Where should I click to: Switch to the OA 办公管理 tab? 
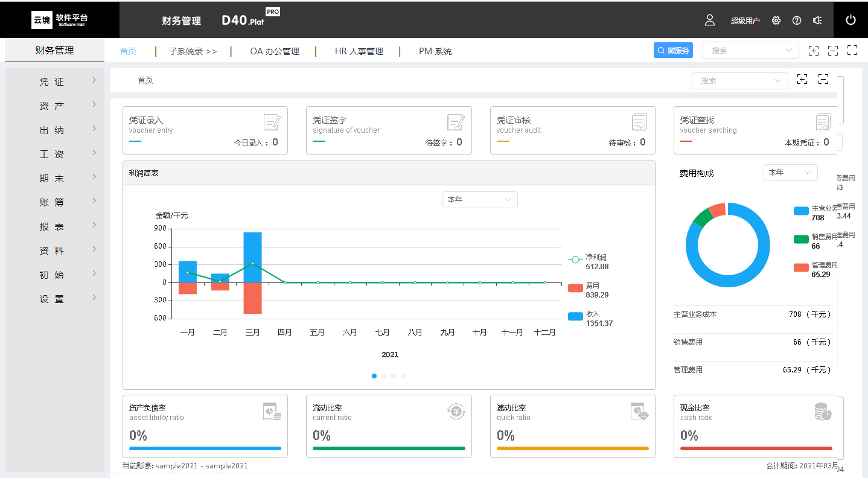pos(274,51)
